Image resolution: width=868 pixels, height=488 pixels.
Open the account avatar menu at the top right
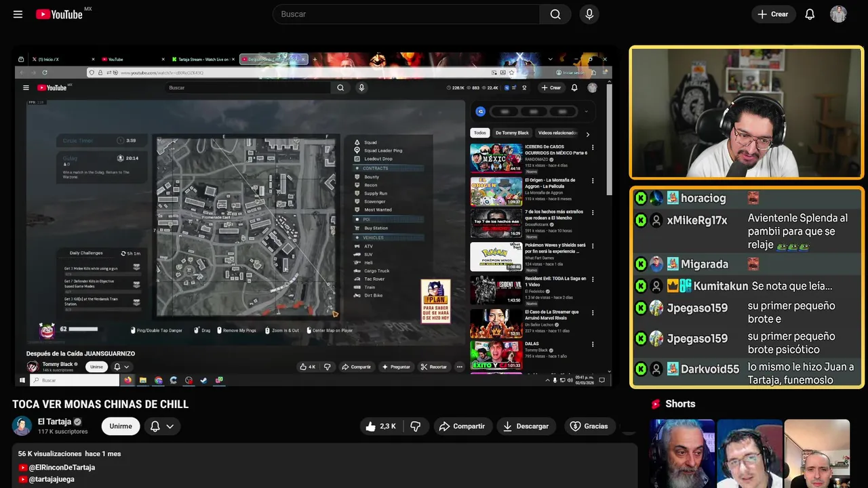(x=838, y=14)
